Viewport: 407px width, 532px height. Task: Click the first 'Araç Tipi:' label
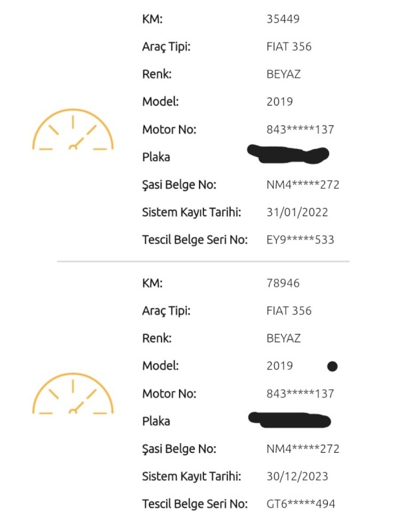[166, 47]
